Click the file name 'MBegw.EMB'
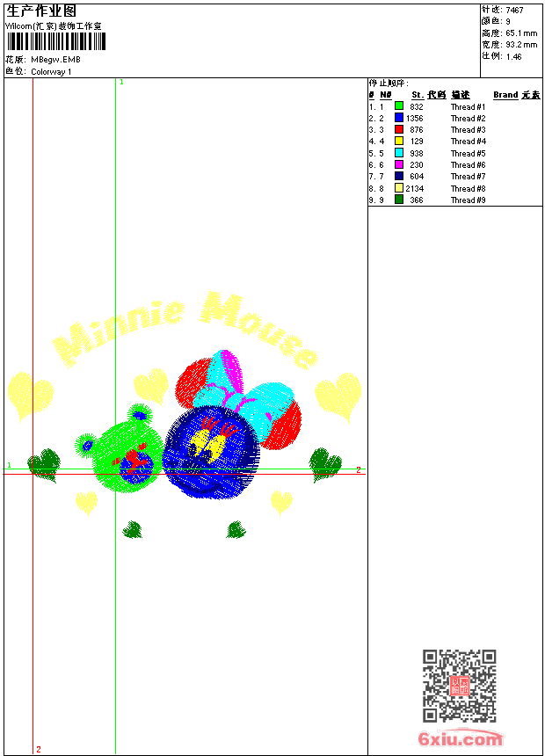This screenshot has width=545, height=756. (x=56, y=60)
